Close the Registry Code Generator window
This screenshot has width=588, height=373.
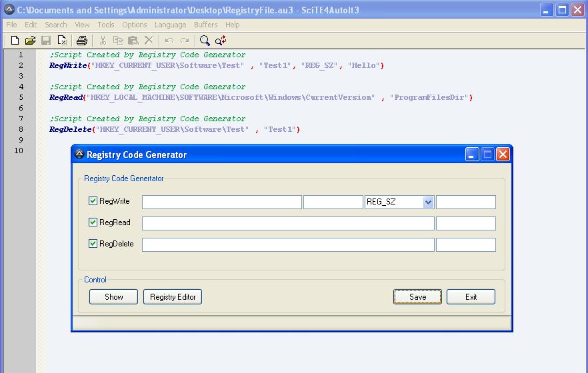[x=503, y=155]
